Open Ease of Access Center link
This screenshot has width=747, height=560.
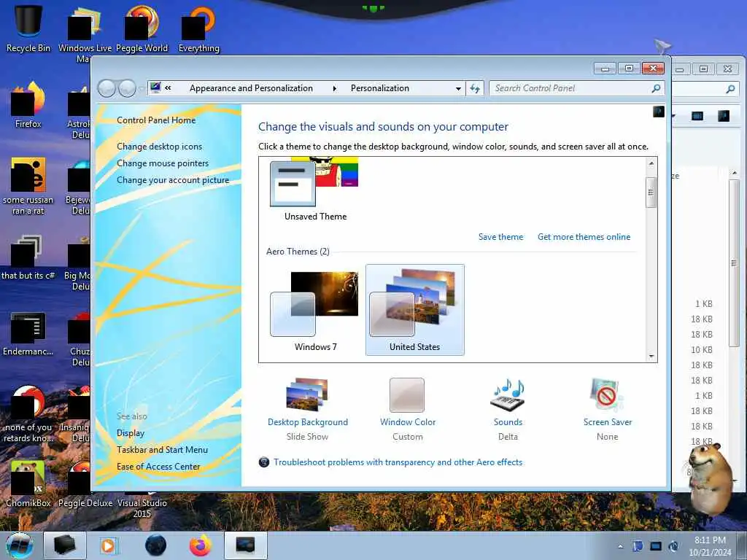point(158,467)
